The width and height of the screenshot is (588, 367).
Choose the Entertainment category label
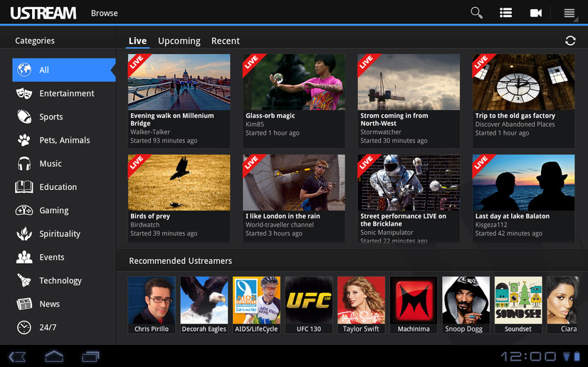67,93
